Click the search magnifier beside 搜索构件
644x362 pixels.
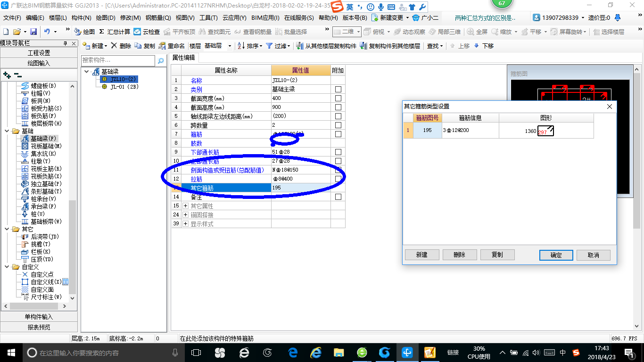pyautogui.click(x=161, y=61)
